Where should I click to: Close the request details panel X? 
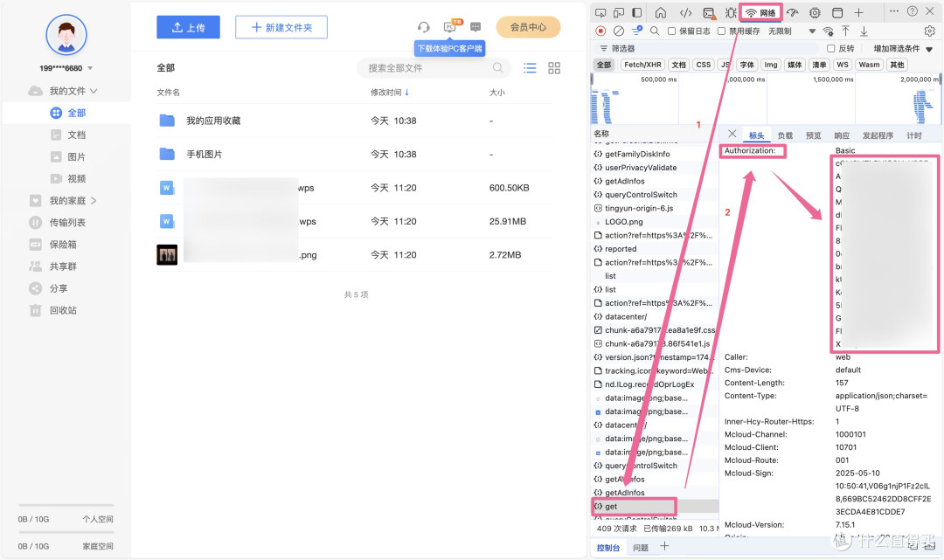pos(732,134)
